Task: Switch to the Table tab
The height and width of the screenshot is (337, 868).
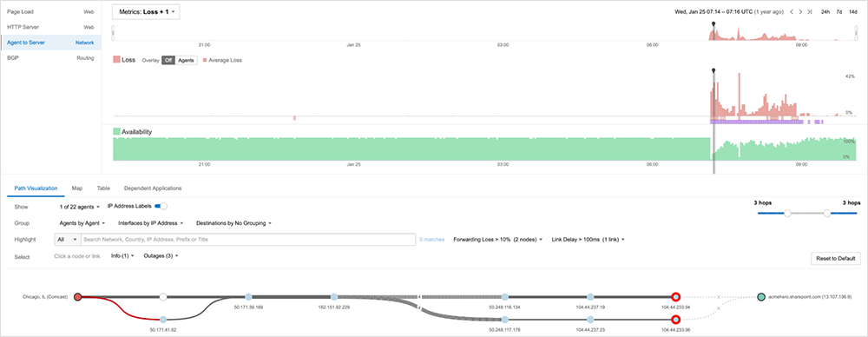Action: point(103,188)
